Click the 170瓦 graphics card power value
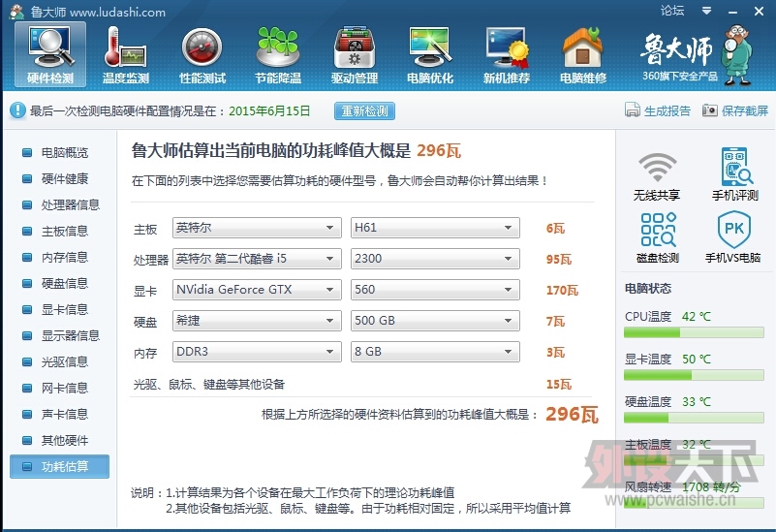Screen dimensions: 776x532 pyautogui.click(x=562, y=290)
